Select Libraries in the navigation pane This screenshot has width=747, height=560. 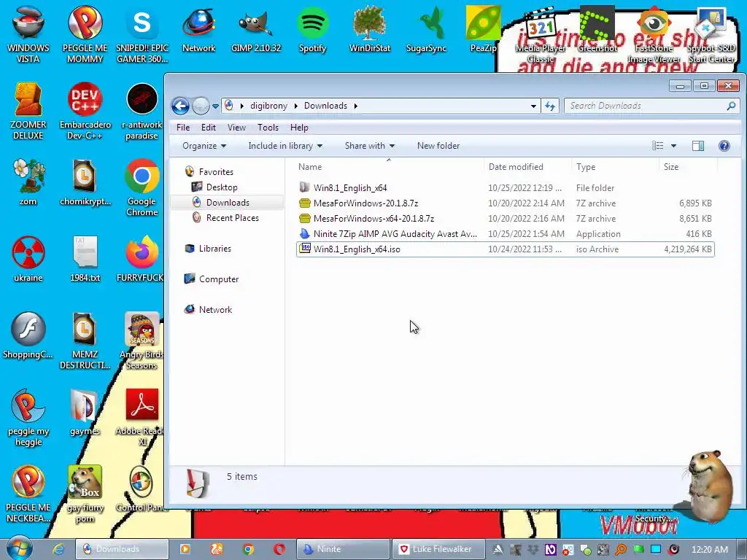215,249
